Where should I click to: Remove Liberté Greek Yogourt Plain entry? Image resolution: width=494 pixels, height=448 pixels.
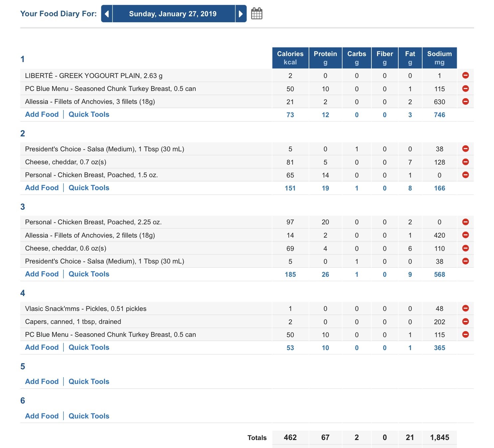point(465,75)
